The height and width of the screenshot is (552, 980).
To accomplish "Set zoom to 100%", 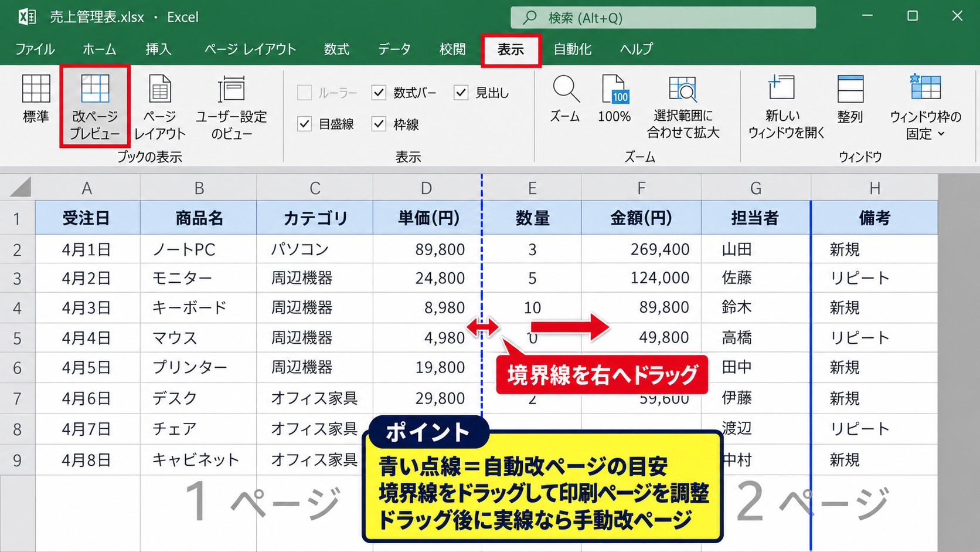I will point(614,100).
